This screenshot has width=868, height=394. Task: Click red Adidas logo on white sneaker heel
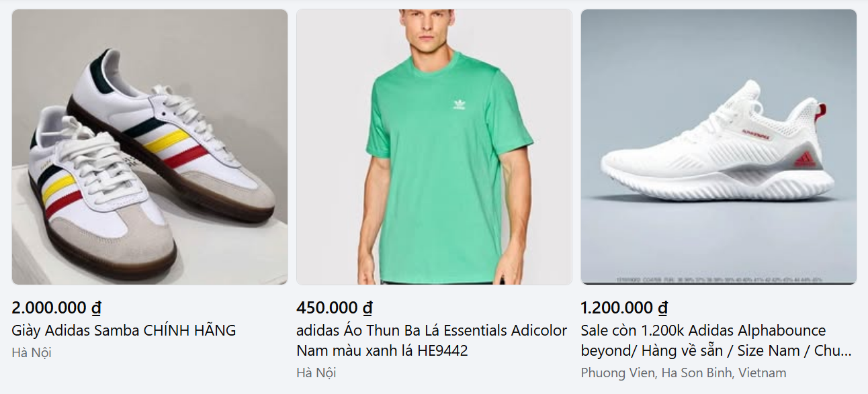click(x=804, y=160)
